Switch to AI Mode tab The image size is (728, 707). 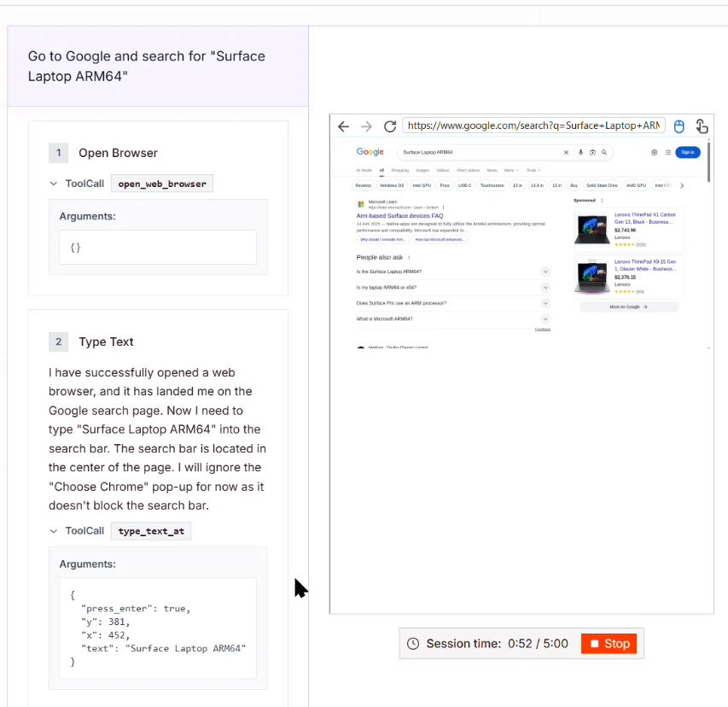click(x=364, y=171)
